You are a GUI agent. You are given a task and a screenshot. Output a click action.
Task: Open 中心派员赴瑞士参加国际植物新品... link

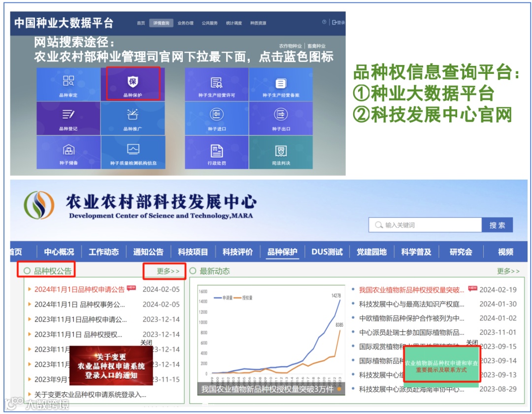[x=411, y=333]
